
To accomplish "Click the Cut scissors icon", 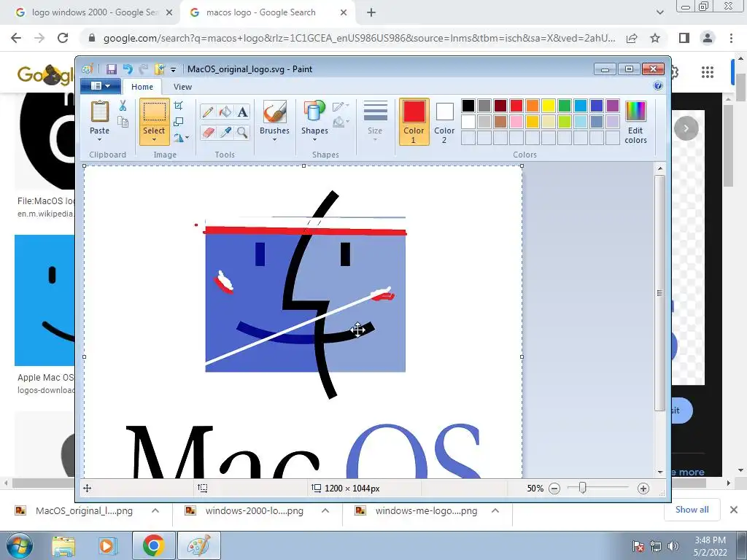I will click(x=123, y=106).
